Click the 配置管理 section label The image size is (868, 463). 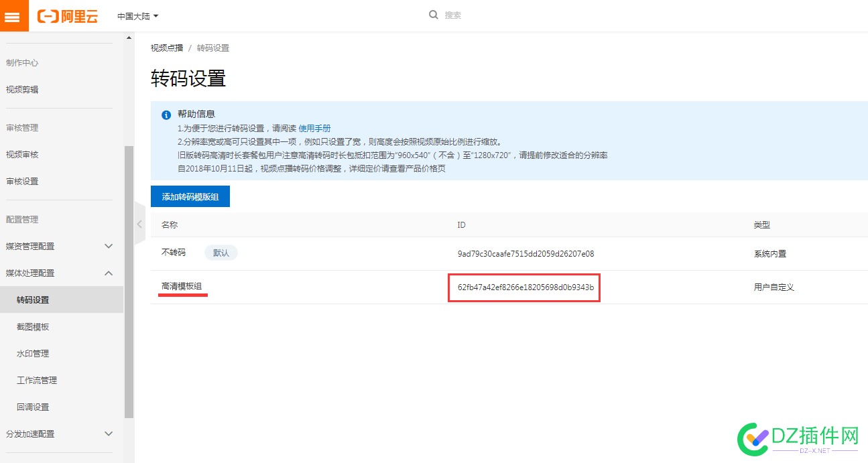(22, 219)
